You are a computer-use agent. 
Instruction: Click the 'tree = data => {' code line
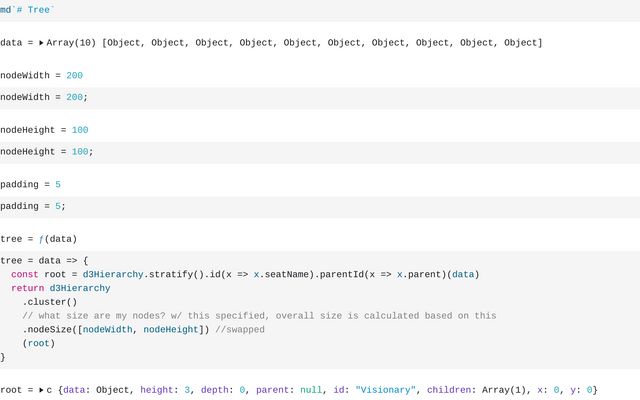coord(44,260)
